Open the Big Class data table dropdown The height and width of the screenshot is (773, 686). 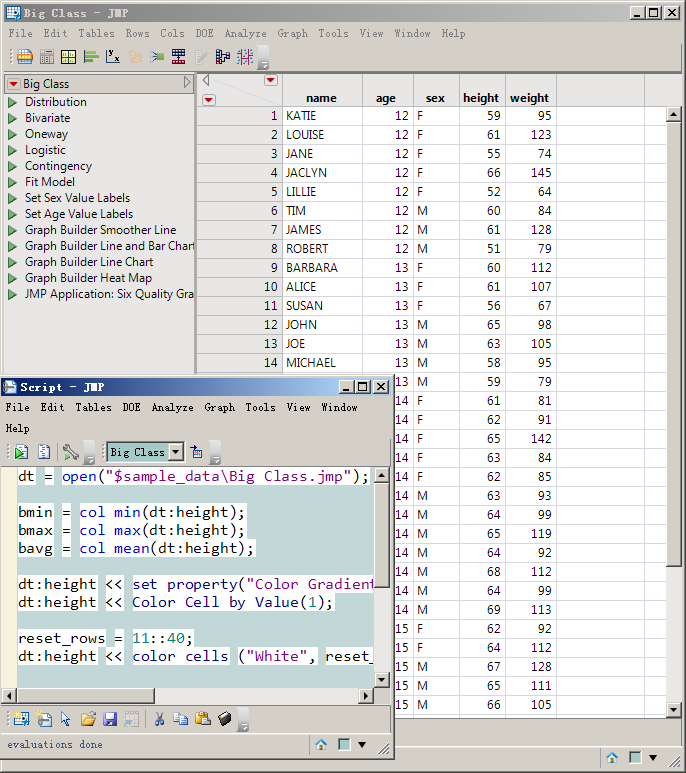176,452
